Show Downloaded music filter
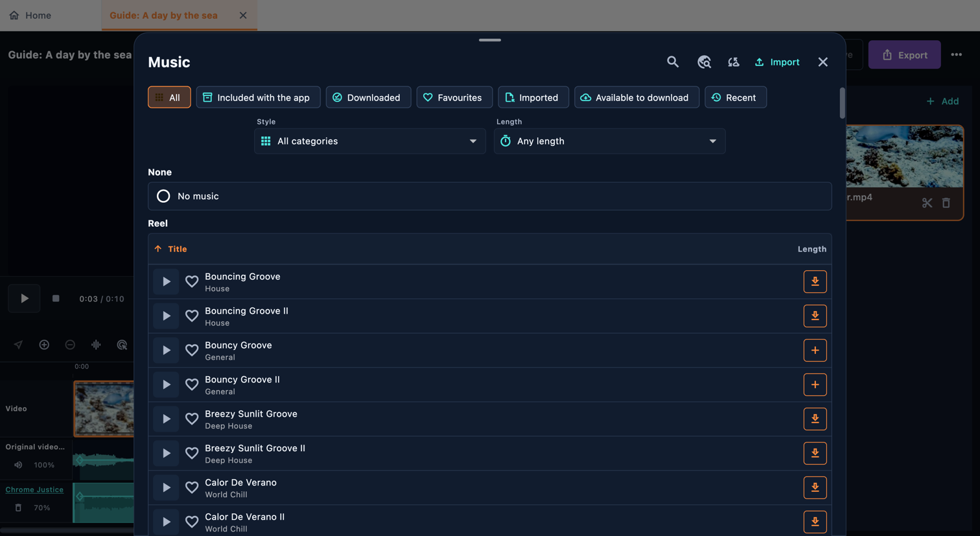 click(x=368, y=97)
